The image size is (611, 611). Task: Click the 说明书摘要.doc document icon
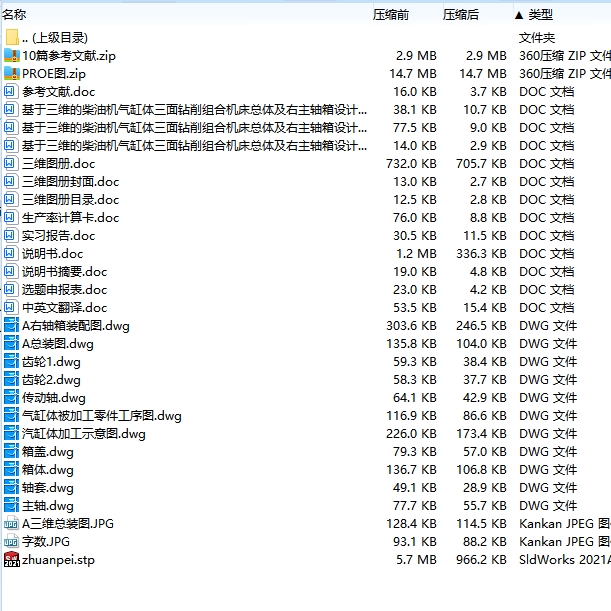tap(11, 271)
